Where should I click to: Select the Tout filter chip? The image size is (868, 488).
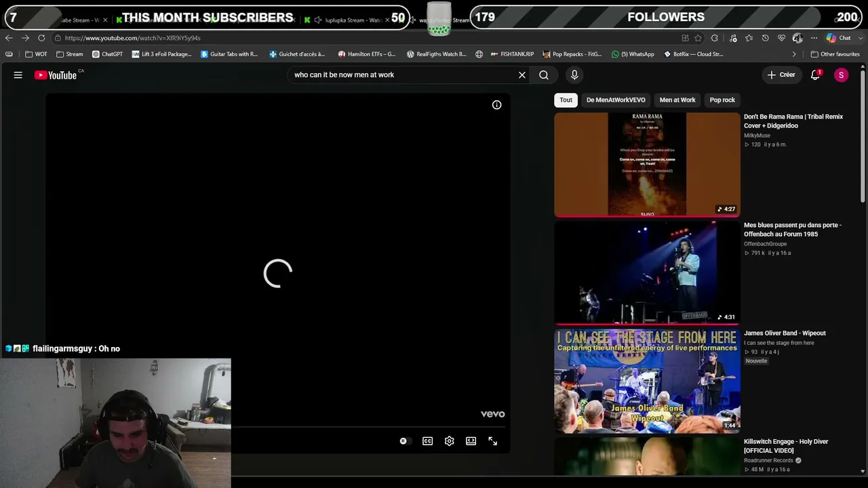(x=566, y=100)
